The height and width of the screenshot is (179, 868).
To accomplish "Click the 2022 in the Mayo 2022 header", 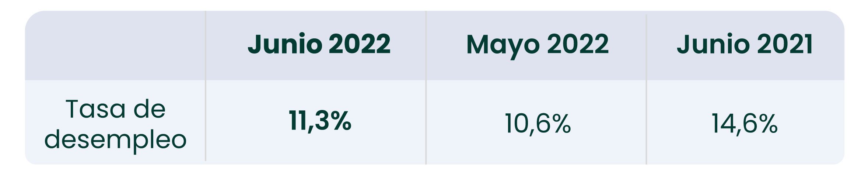I will coord(578,44).
